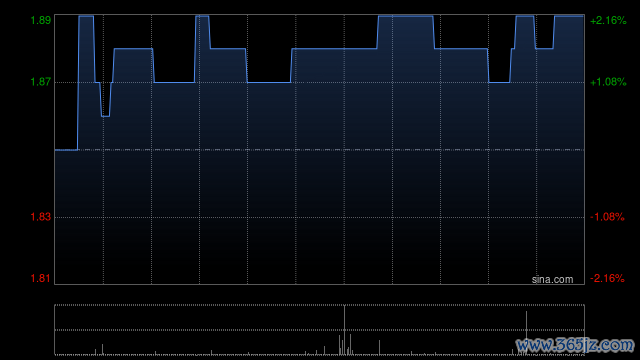
Task: Click the +1.08% percentage label
Action: pos(608,82)
